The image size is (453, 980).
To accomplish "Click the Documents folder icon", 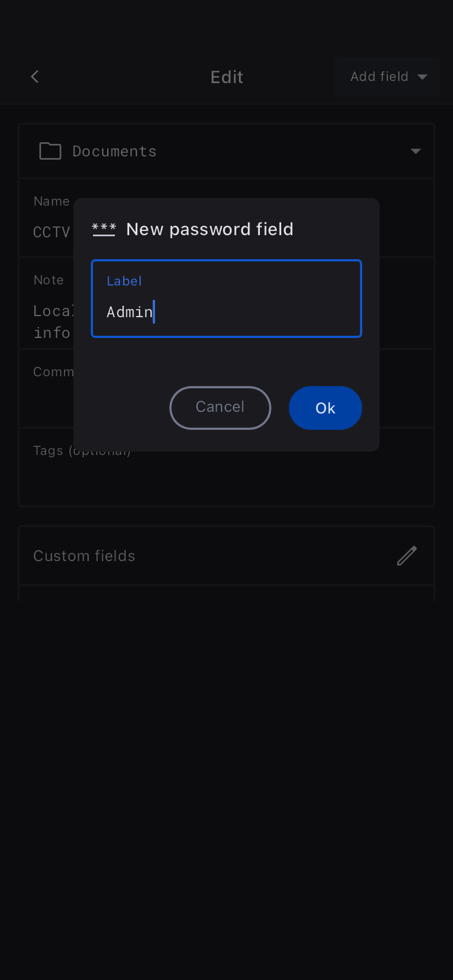I will tap(50, 151).
